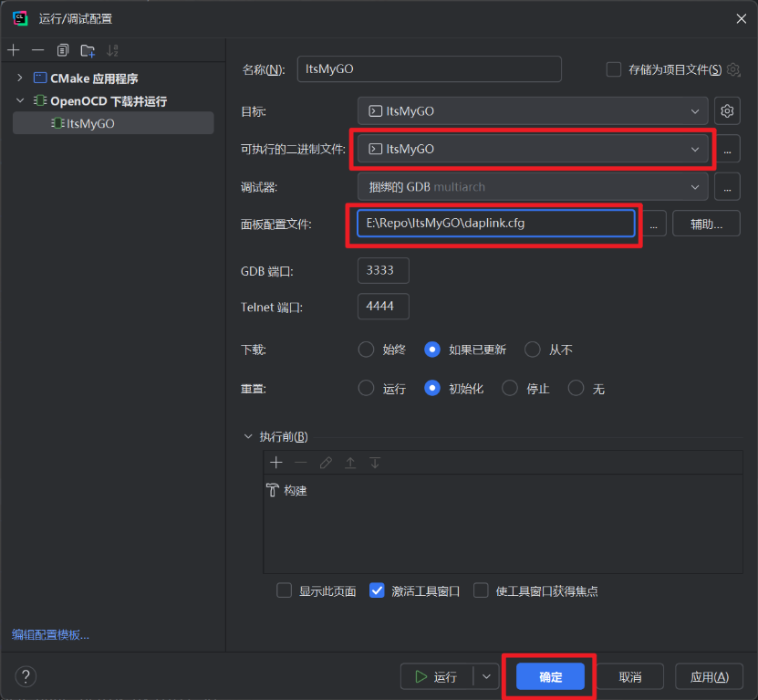Set reset mode to 运行
Screen dimensions: 758x700
[366, 388]
